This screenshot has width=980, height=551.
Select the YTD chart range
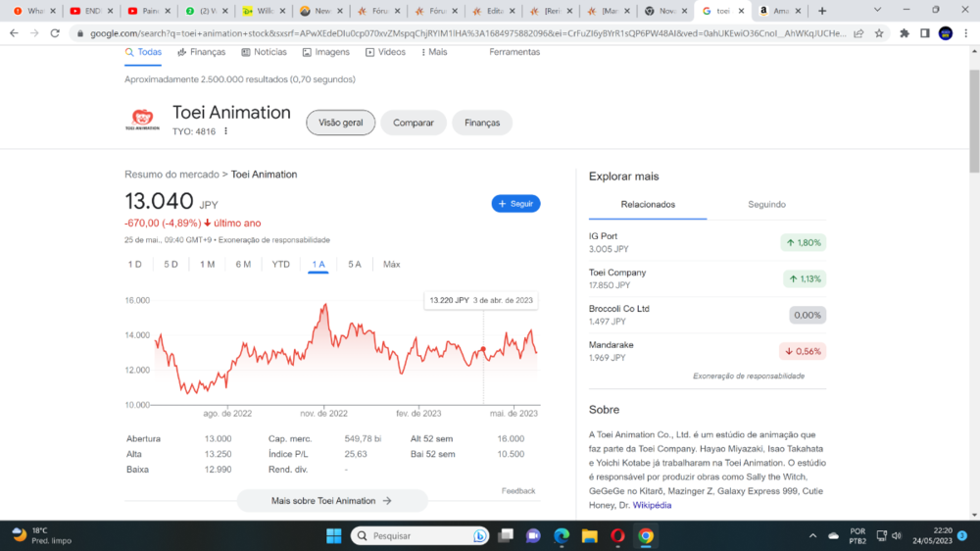coord(280,265)
